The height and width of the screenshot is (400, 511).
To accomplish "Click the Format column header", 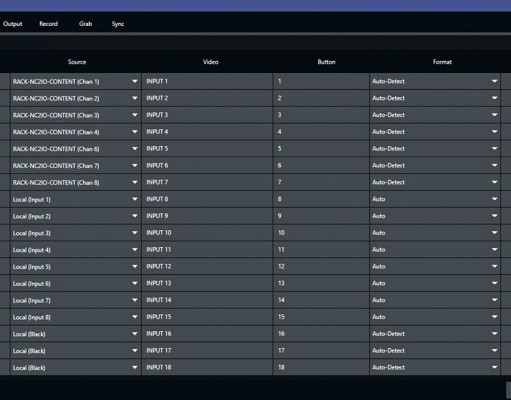I will coord(442,62).
